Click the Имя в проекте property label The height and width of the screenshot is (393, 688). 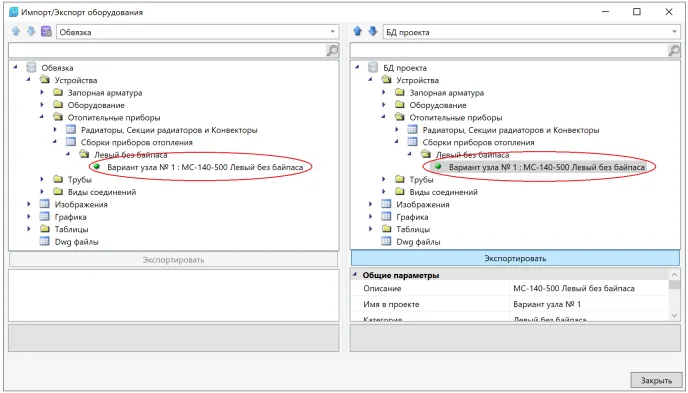click(391, 304)
